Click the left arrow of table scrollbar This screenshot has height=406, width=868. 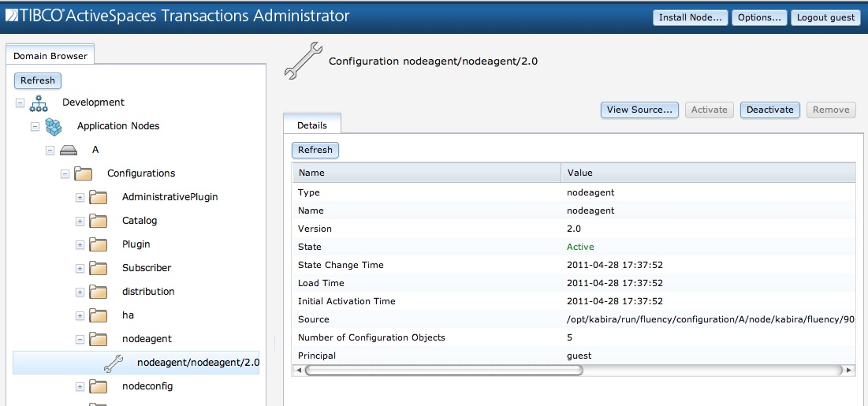pyautogui.click(x=299, y=370)
